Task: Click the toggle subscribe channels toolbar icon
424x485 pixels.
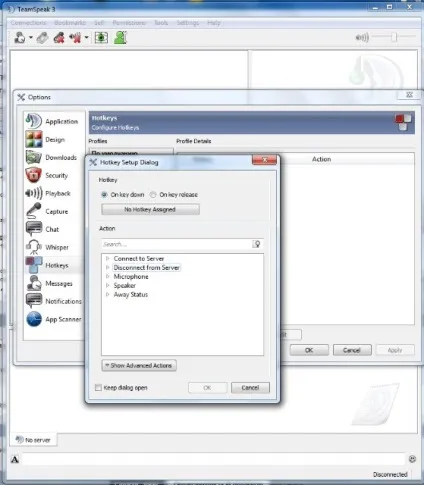Action: [x=101, y=38]
